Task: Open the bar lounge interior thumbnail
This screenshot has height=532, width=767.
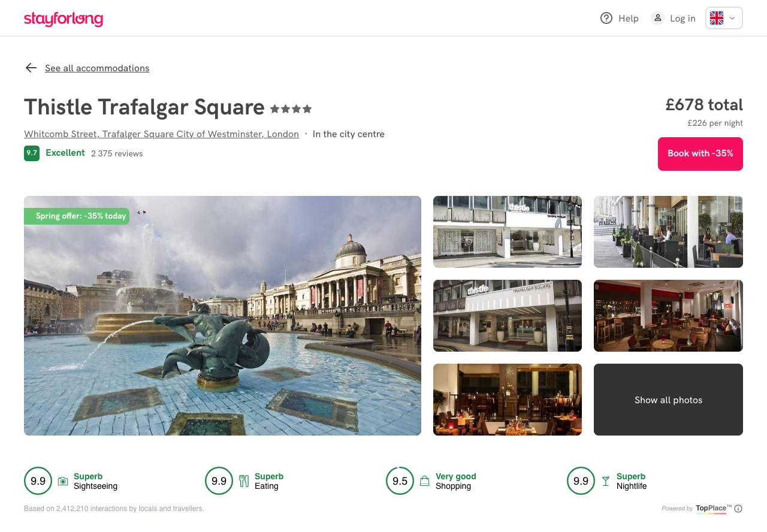Action: pyautogui.click(x=668, y=316)
